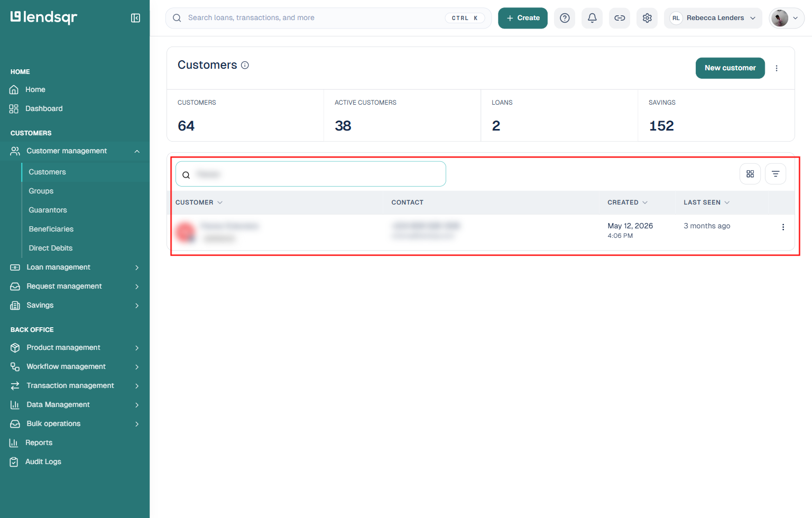
Task: Expand Product management chevron
Action: pos(137,348)
